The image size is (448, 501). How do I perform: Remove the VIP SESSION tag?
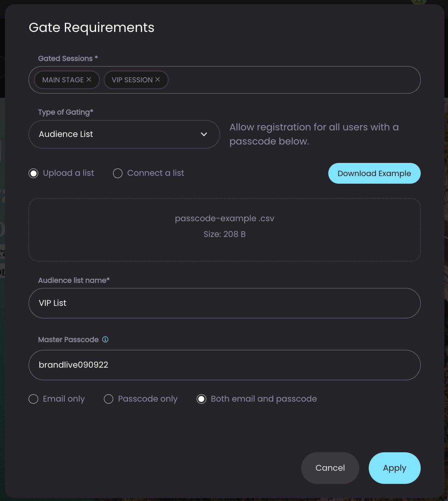click(x=158, y=80)
